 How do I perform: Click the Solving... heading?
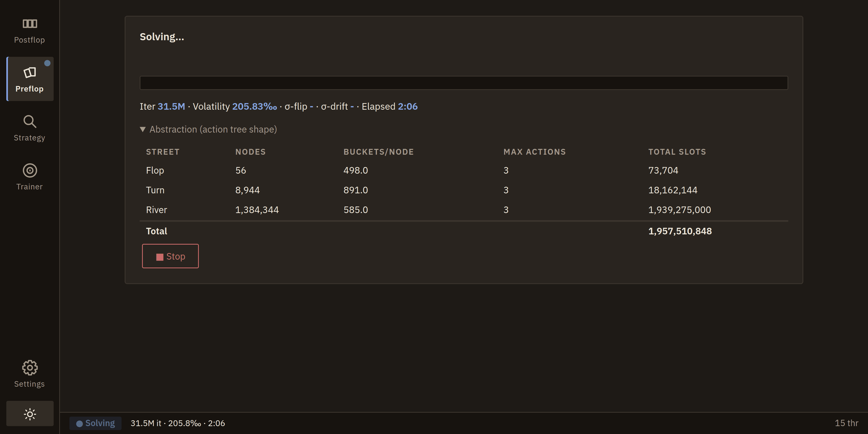click(x=162, y=37)
